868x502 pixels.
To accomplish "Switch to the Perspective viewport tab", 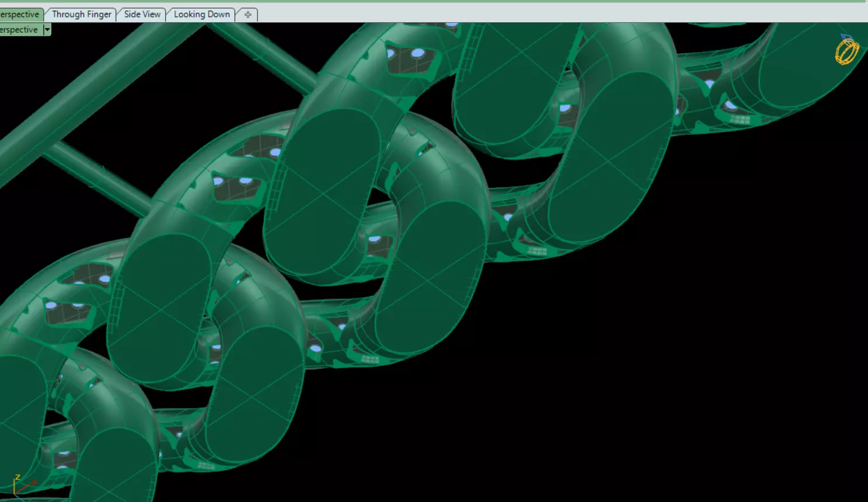I will (x=20, y=15).
